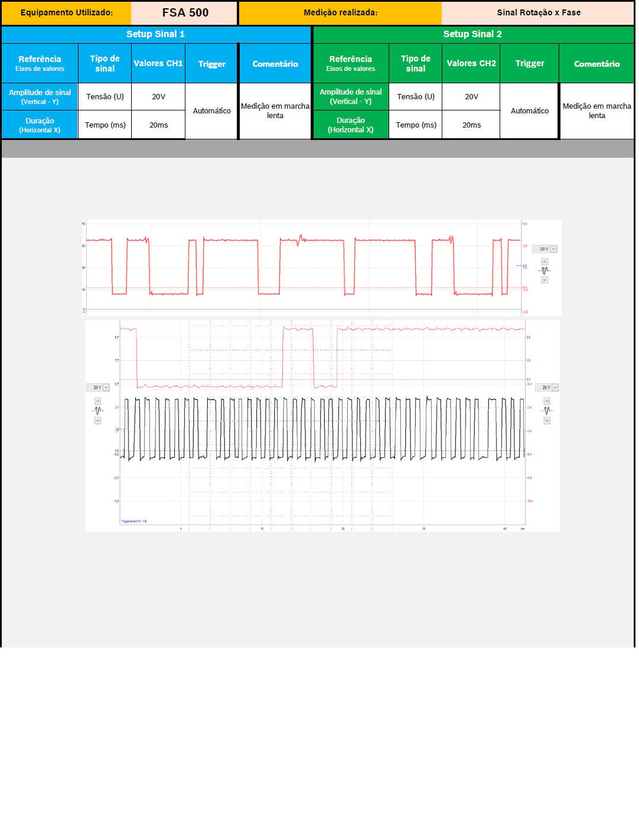Click the blue Triggerlevel CH1 label
The height and width of the screenshot is (840, 639).
click(133, 521)
